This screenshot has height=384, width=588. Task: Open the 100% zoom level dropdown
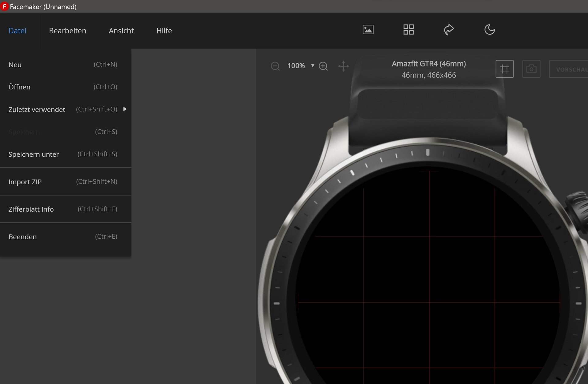tap(313, 65)
